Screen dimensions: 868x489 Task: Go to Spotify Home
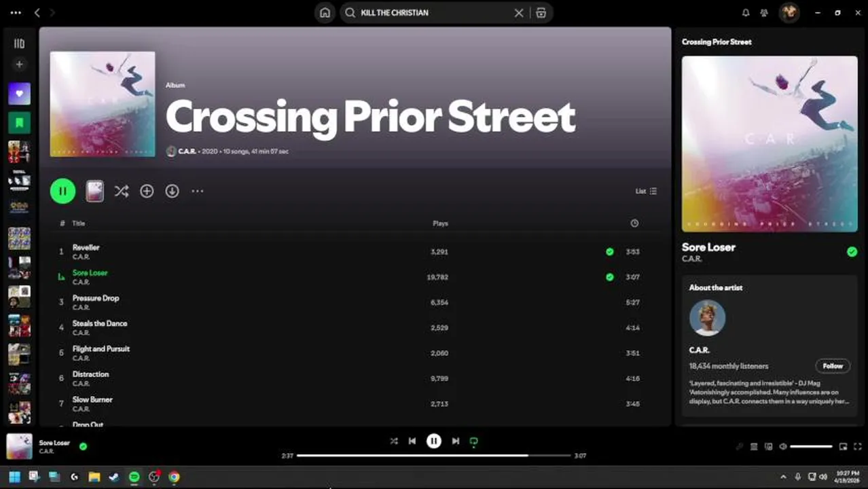click(x=325, y=12)
